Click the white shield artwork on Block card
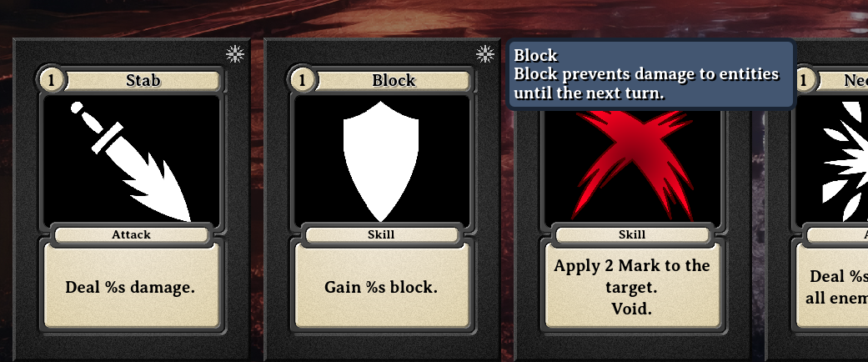The image size is (868, 362). click(381, 162)
